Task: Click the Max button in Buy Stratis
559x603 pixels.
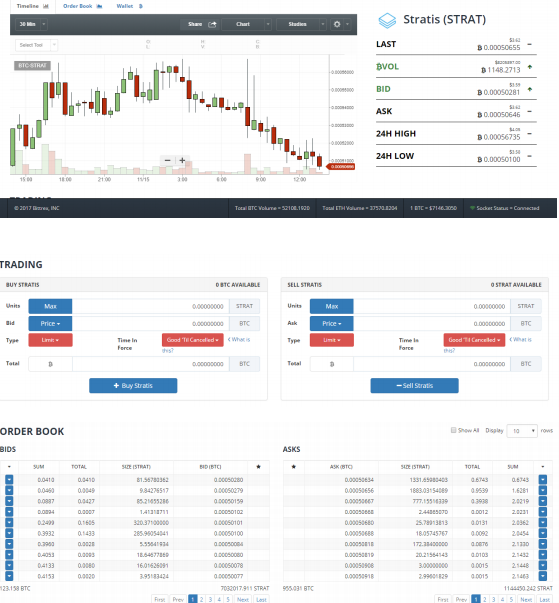Action: [50, 306]
